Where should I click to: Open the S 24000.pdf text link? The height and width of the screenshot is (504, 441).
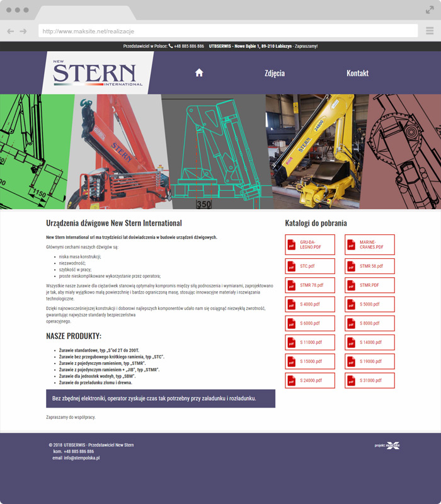coord(311,381)
